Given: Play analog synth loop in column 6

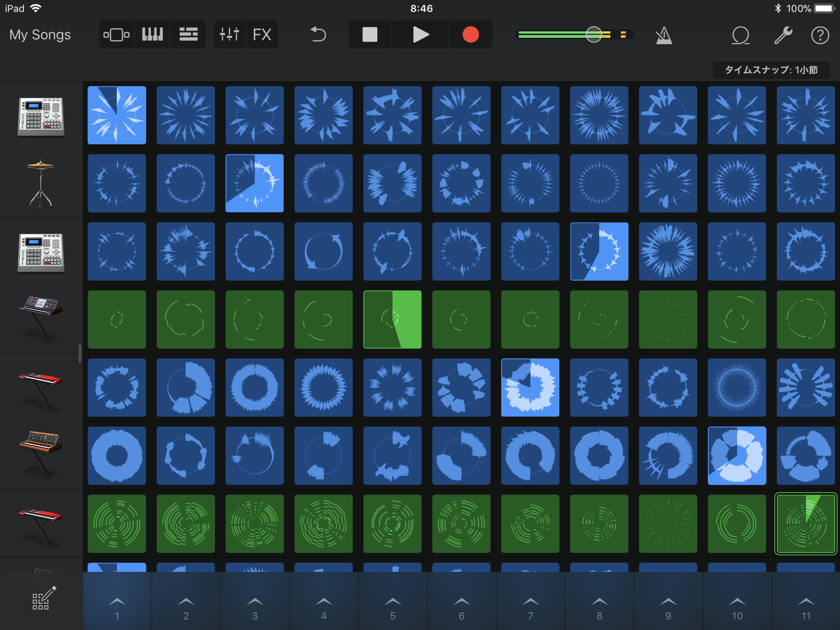Looking at the screenshot, I should coord(462,456).
